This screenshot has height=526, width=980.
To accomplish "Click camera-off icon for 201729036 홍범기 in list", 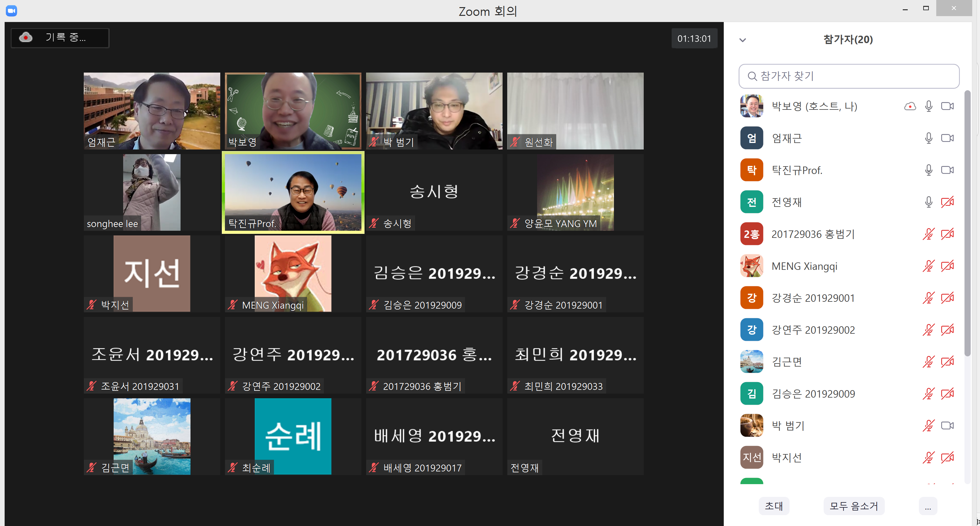I will 947,234.
